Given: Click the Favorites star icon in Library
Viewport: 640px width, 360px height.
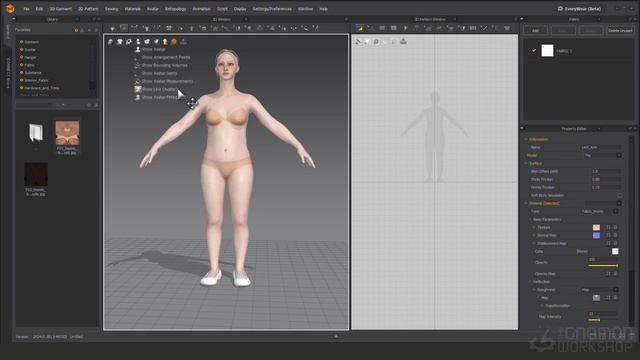Looking at the screenshot, I should (76, 30).
